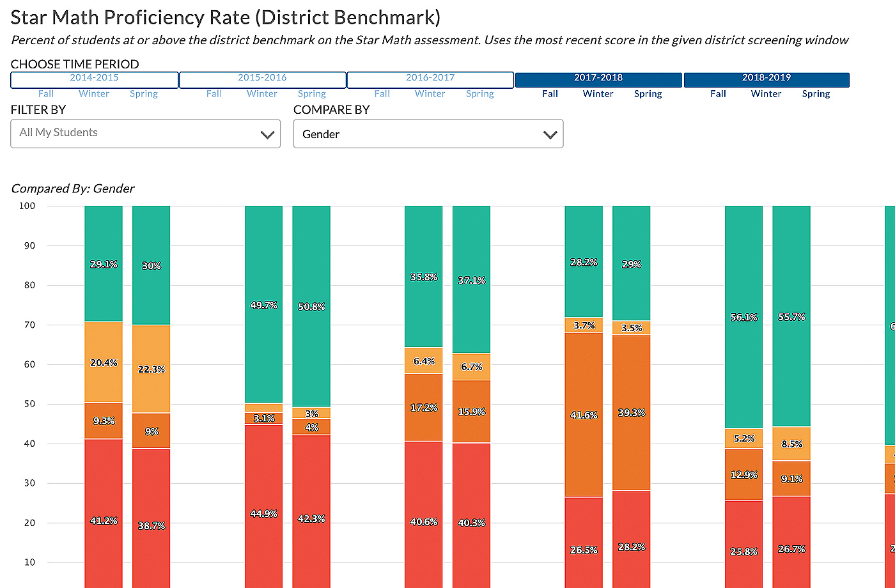Click the red 25.8% bar segment
The height and width of the screenshot is (588, 895).
[744, 544]
